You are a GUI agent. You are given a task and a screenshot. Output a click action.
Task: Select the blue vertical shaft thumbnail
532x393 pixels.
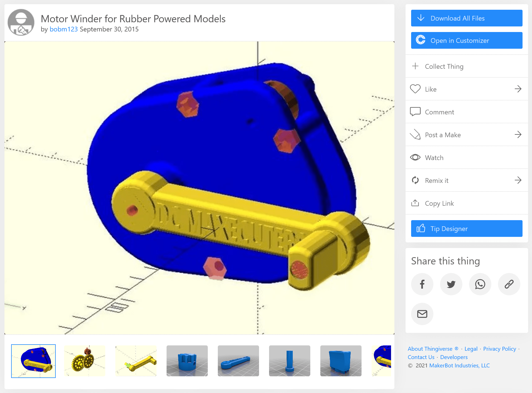pos(290,361)
